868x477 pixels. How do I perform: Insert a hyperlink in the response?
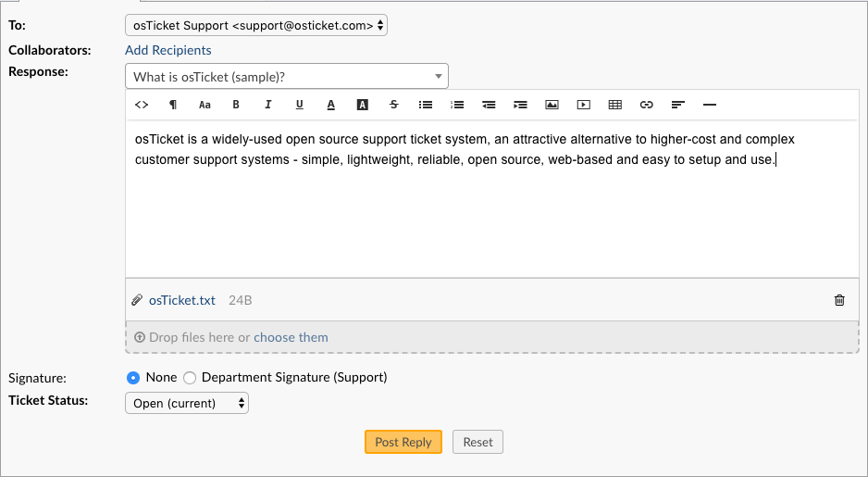647,105
